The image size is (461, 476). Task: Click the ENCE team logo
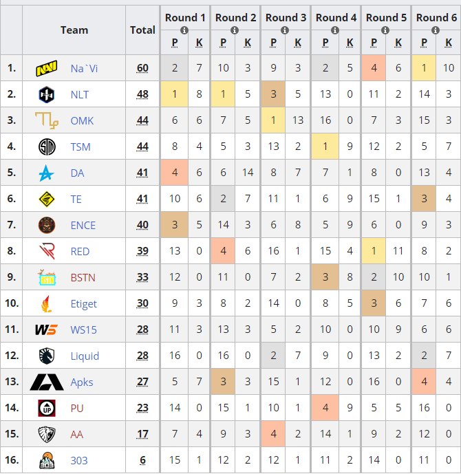click(x=46, y=226)
